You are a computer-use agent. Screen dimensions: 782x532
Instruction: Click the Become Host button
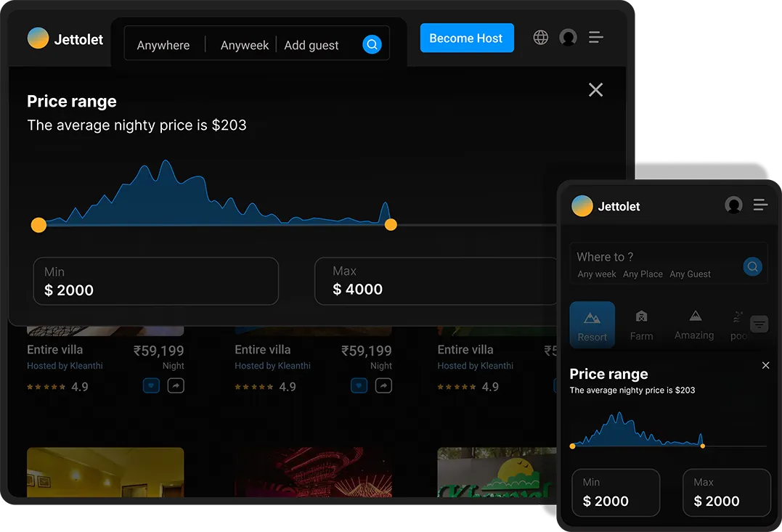467,38
